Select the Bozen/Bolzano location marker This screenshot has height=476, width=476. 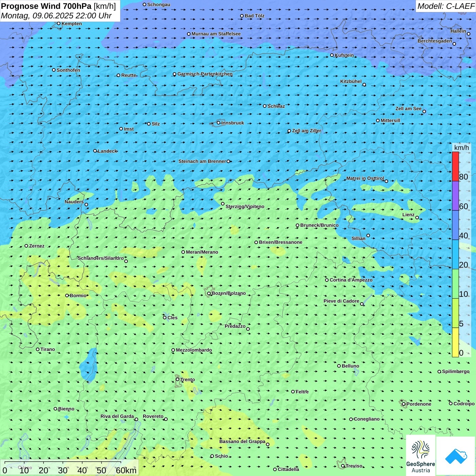point(209,293)
